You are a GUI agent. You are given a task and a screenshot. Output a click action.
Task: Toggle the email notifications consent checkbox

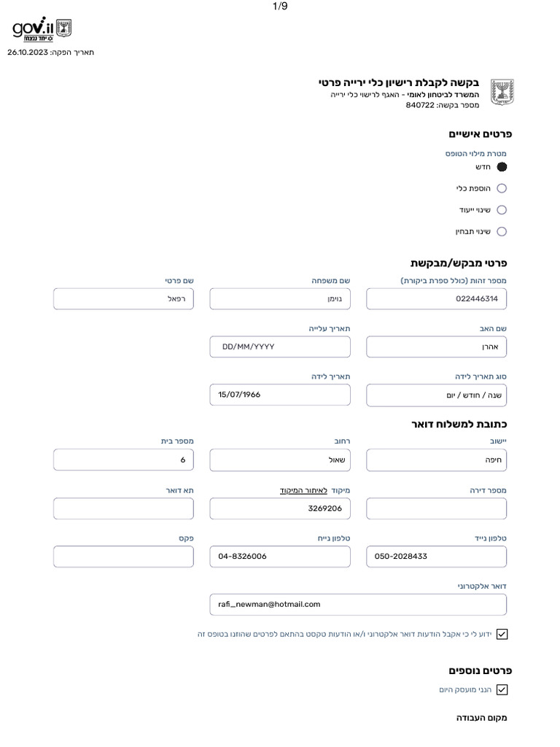pos(502,634)
